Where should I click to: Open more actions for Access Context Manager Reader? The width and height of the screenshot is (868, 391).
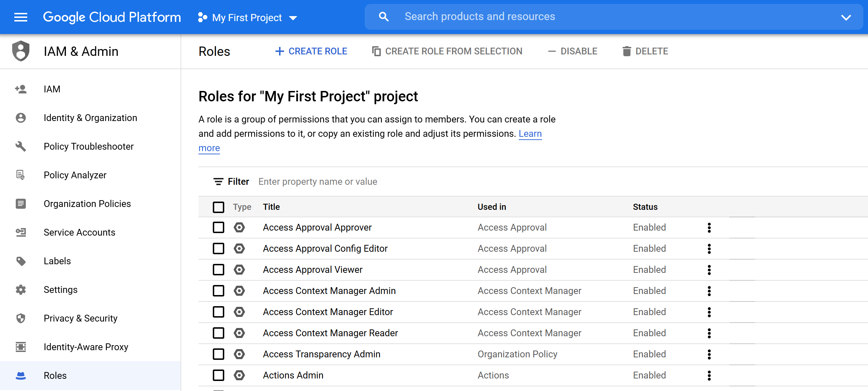[709, 333]
